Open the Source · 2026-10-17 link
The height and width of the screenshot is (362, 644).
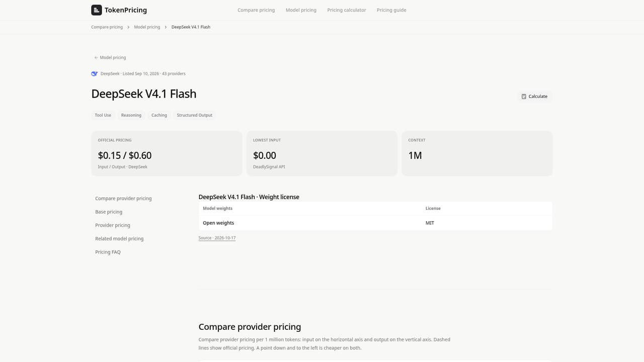click(x=217, y=238)
